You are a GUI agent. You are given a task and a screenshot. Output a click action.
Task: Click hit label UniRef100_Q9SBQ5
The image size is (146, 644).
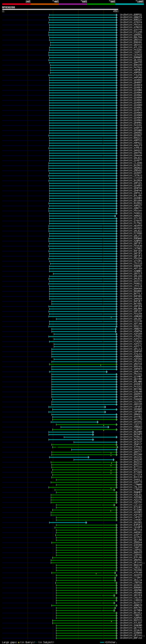click(131, 409)
